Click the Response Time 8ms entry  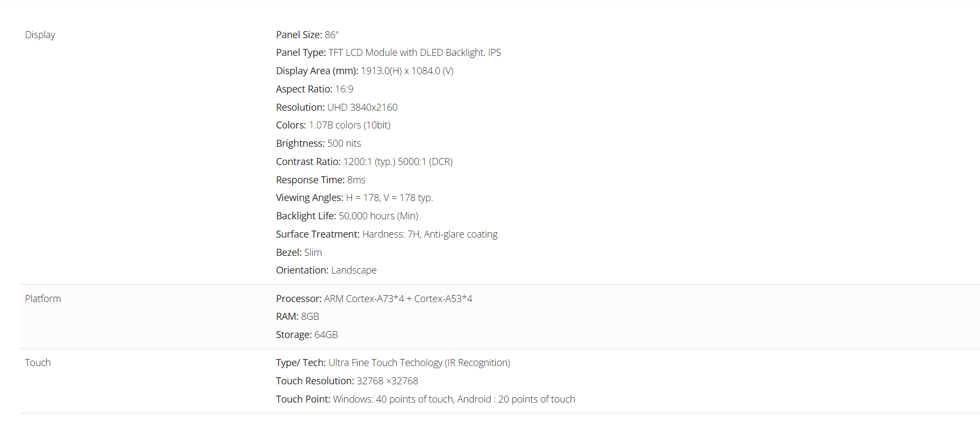pos(320,180)
